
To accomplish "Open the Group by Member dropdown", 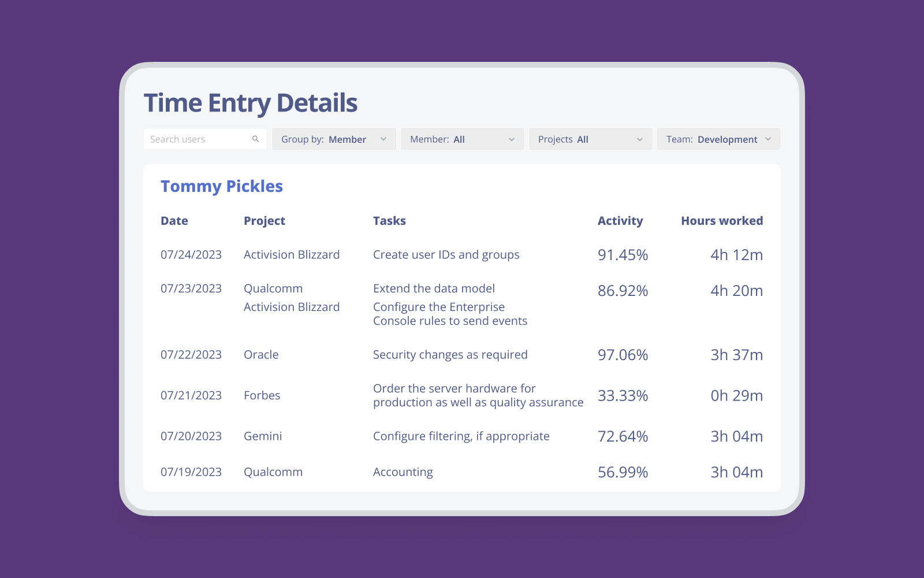I will pyautogui.click(x=334, y=139).
